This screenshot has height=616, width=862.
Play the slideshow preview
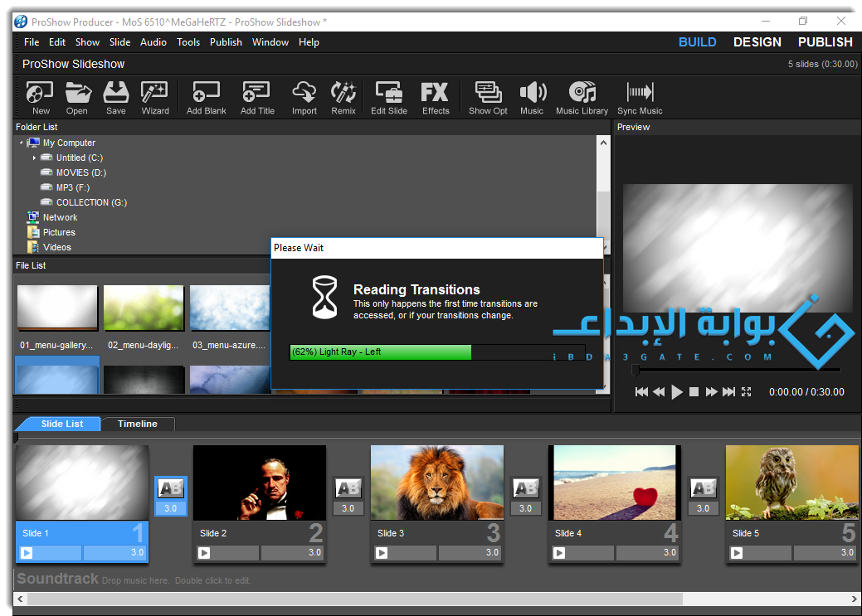(677, 392)
